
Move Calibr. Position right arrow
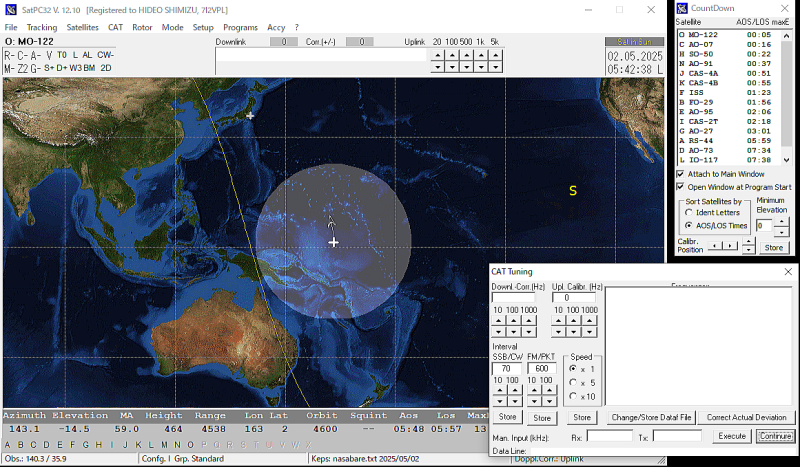(731, 246)
